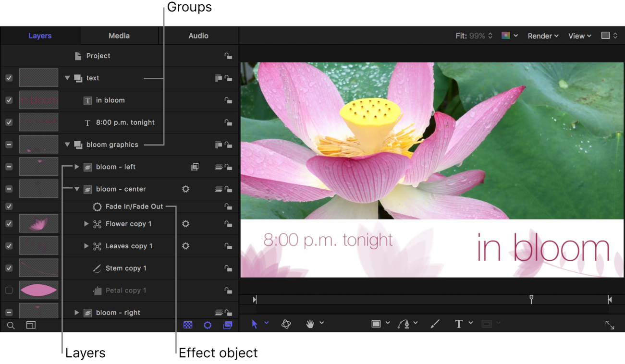
Task: Open the View menu in canvas
Action: [579, 36]
